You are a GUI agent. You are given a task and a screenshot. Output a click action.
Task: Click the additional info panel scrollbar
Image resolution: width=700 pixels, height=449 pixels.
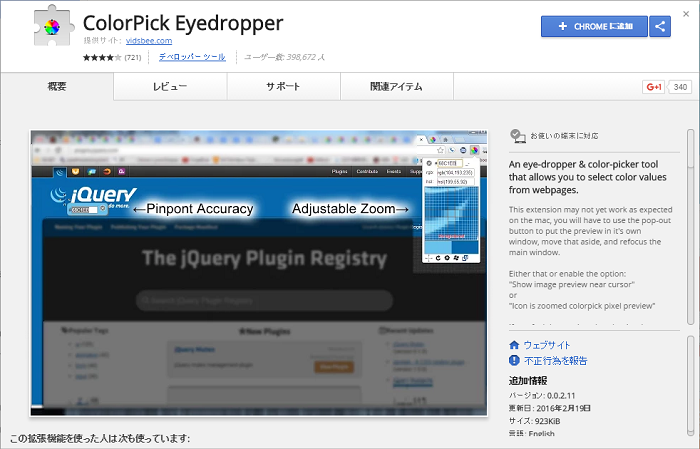[x=691, y=386]
